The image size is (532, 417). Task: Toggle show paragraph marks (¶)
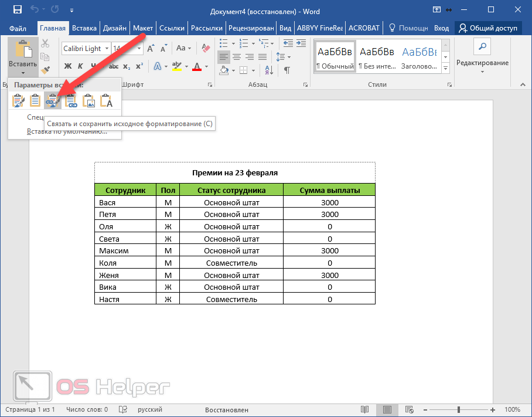pyautogui.click(x=287, y=70)
